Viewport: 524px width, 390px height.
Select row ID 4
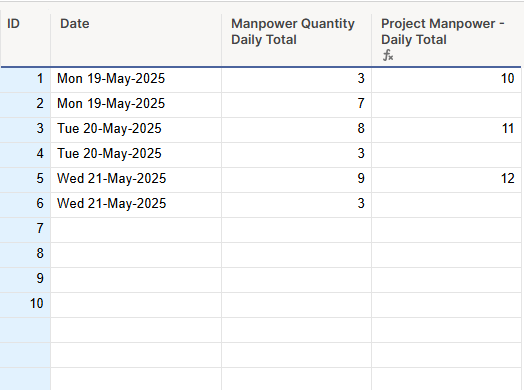click(25, 155)
